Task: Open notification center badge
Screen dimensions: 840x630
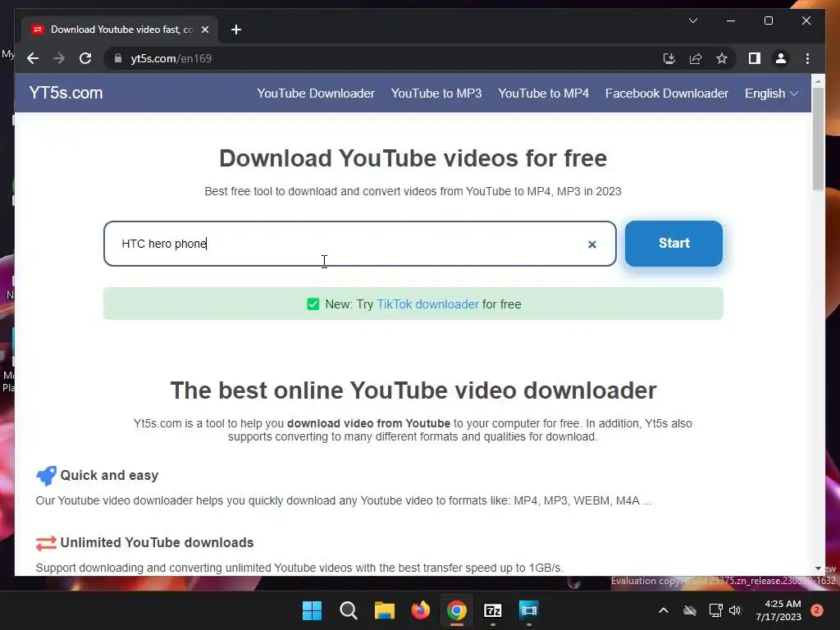Action: 817,610
